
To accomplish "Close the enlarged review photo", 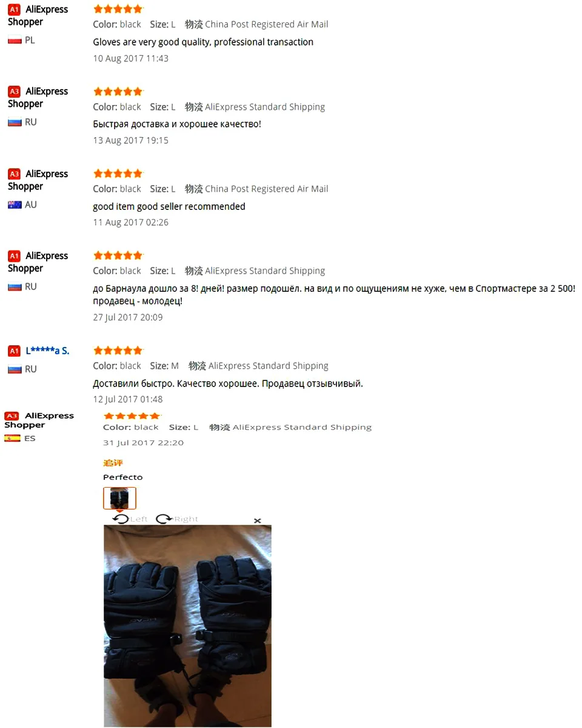I will 257,521.
